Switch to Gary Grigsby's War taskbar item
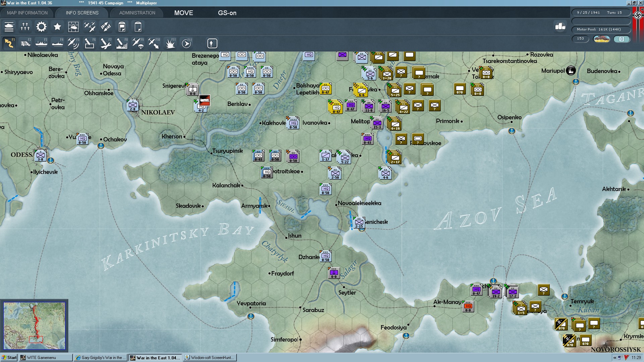644x362 pixels. coord(101,358)
